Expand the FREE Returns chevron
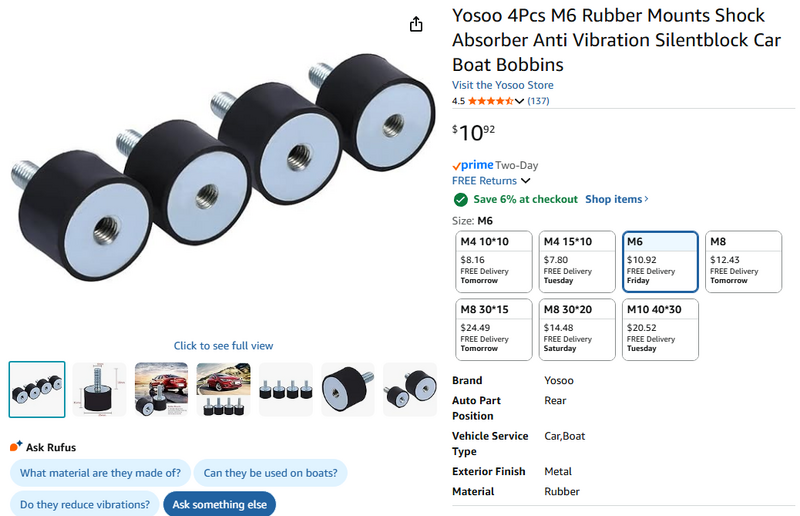800x516 pixels. [526, 181]
